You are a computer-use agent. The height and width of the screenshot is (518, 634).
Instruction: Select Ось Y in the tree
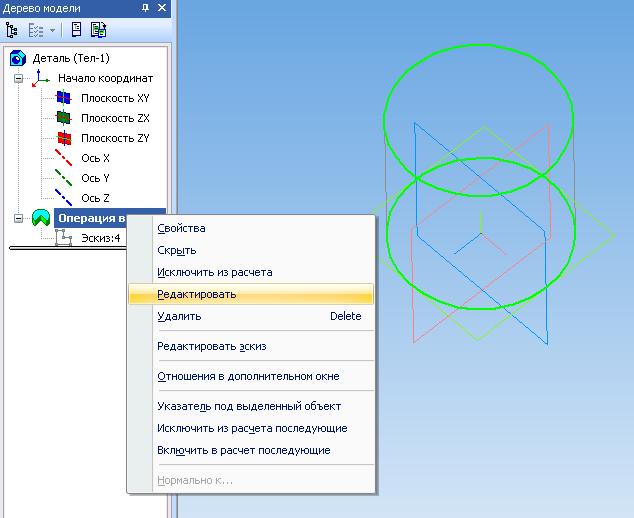point(95,178)
